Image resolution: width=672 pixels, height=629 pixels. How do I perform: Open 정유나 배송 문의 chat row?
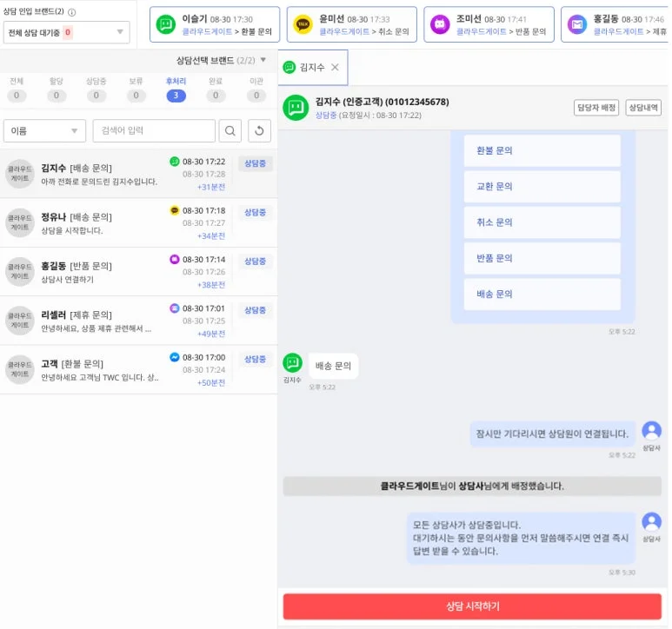tap(138, 222)
